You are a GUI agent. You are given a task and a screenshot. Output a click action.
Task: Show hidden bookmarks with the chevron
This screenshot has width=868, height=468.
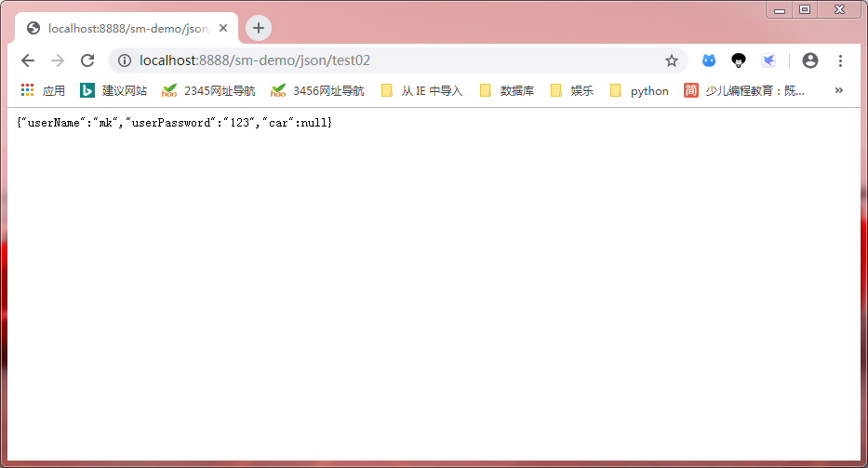838,90
